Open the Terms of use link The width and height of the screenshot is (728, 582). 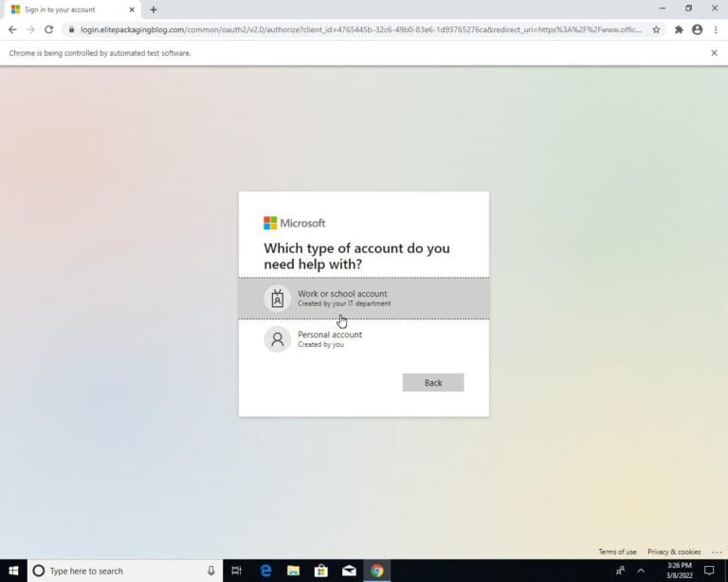pos(617,552)
